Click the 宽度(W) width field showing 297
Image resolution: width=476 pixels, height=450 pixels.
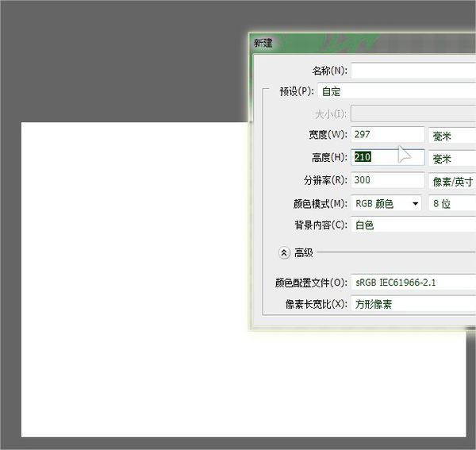coord(388,134)
